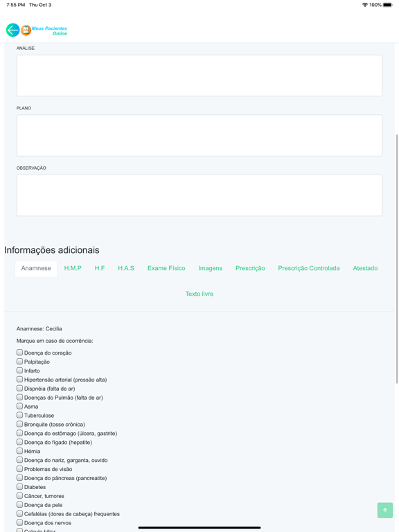
Task: Open the Meus Pacientes Online logo
Action: pos(44,30)
